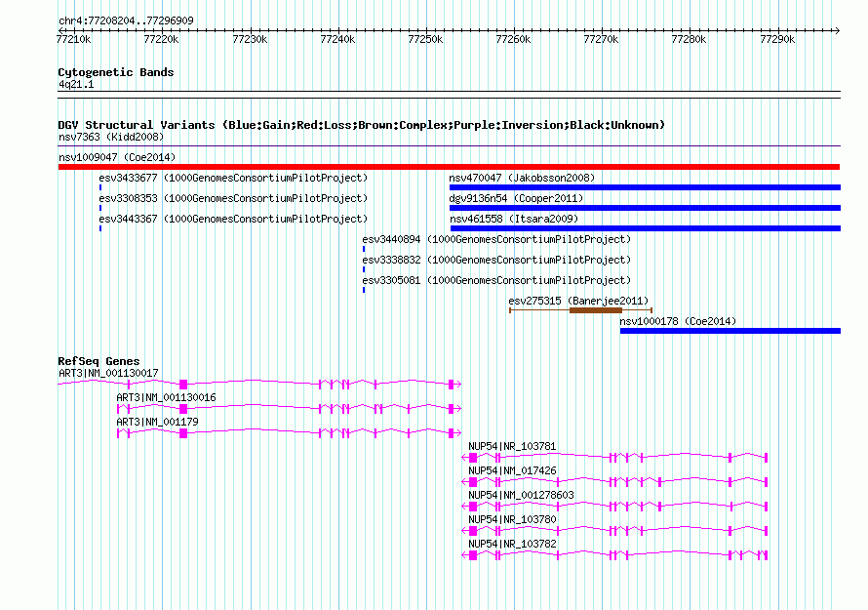
Task: Click the large exon block of NUP54|NM_017426
Action: coord(473,482)
